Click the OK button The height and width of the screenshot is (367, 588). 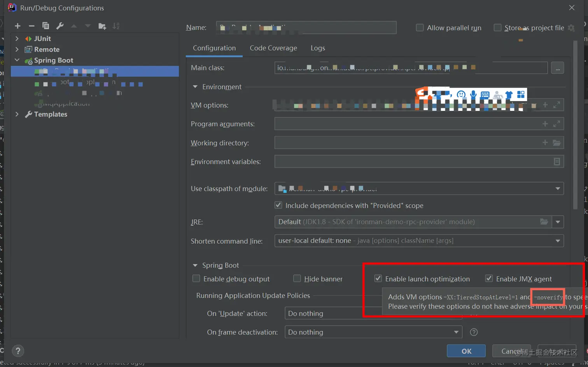[x=466, y=351]
